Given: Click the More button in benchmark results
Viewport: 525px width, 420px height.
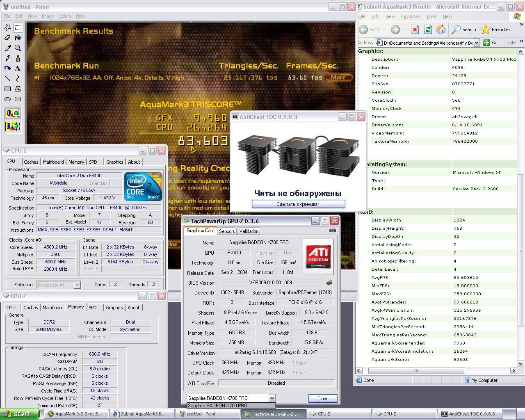Looking at the screenshot, I should (338, 77).
